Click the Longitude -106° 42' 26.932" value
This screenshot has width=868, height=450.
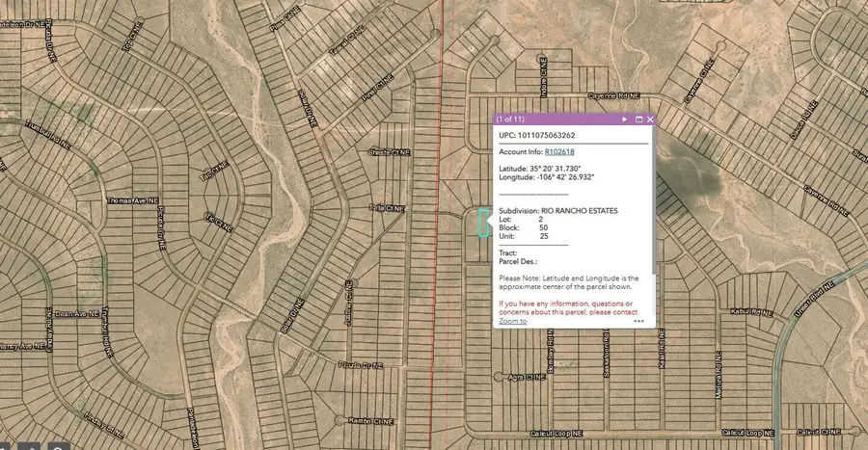pos(565,177)
